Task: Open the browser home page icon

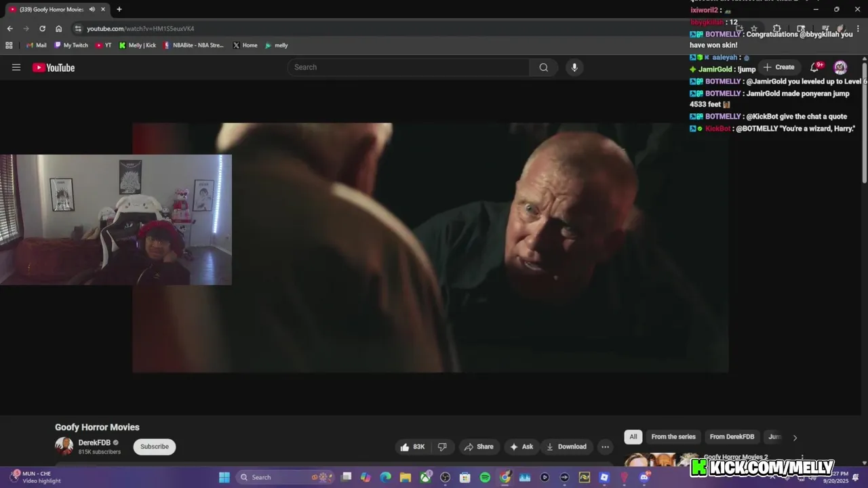Action: [58, 28]
